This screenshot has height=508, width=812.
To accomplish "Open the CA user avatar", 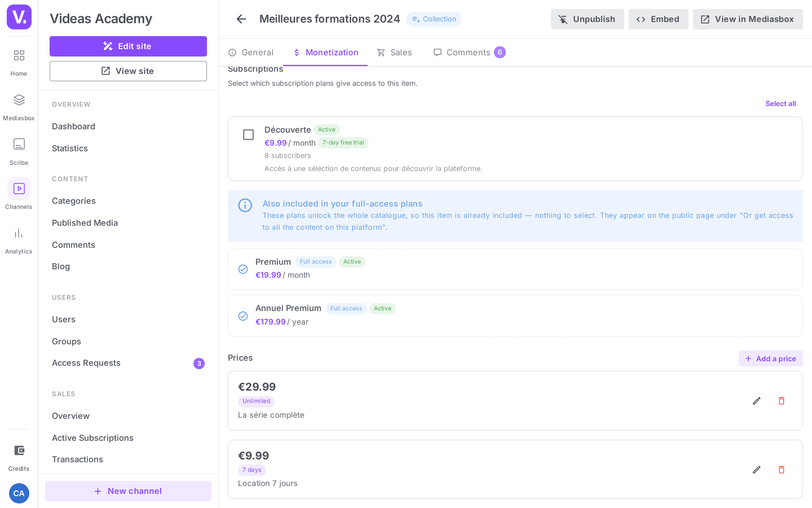I will pyautogui.click(x=19, y=493).
